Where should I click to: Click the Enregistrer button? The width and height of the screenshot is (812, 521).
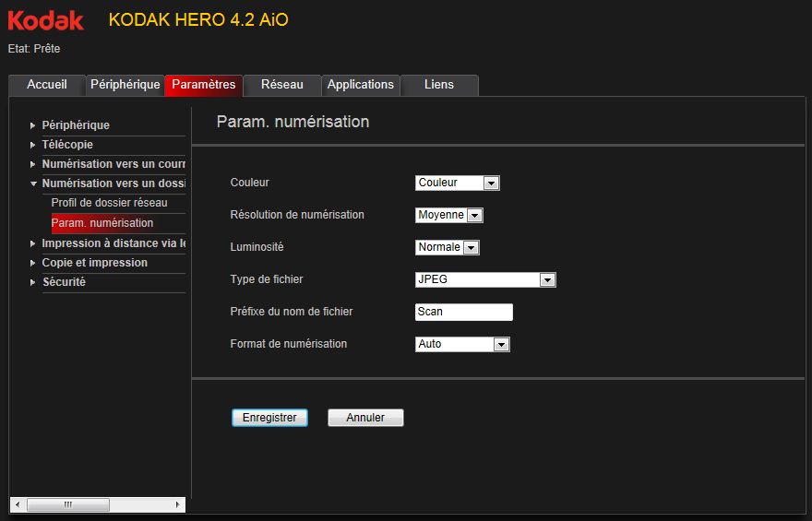coord(269,418)
